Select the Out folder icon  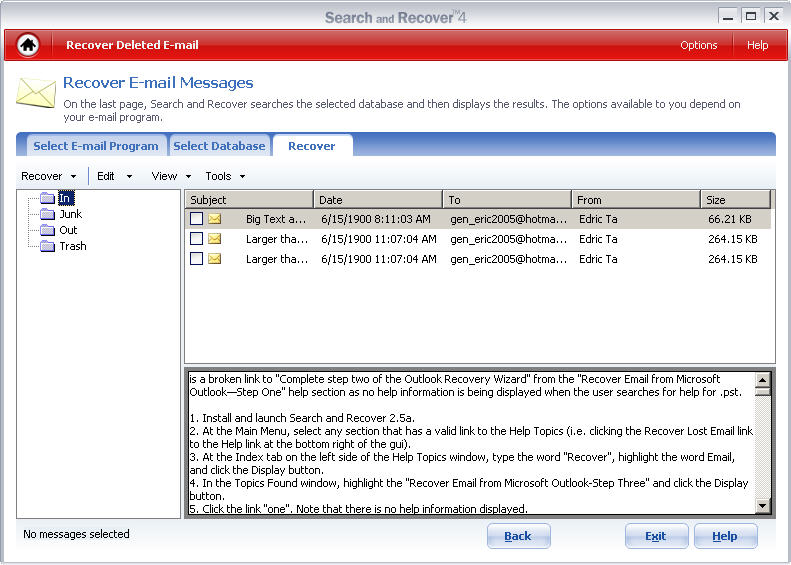pos(47,230)
